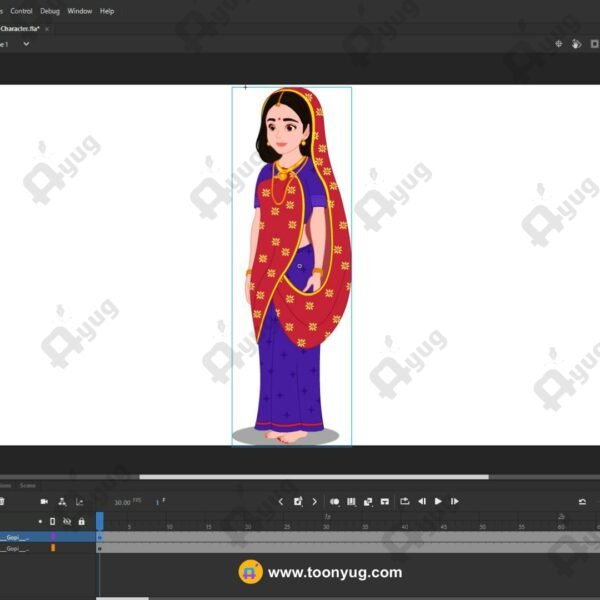600x600 pixels.
Task: Click the timeline bottom horizontal scrollbar
Action: coord(122,598)
